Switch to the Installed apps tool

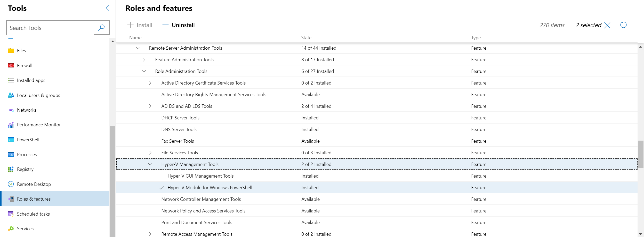pyautogui.click(x=31, y=80)
